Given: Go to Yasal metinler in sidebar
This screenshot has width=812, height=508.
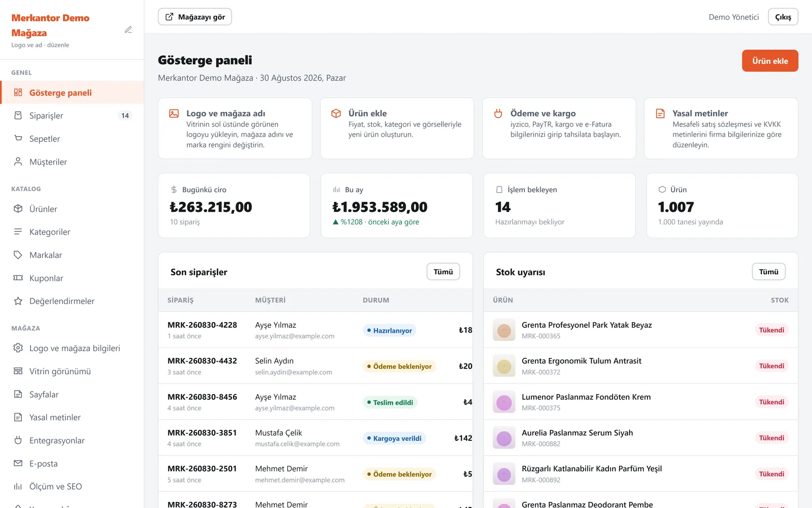Looking at the screenshot, I should [72, 417].
